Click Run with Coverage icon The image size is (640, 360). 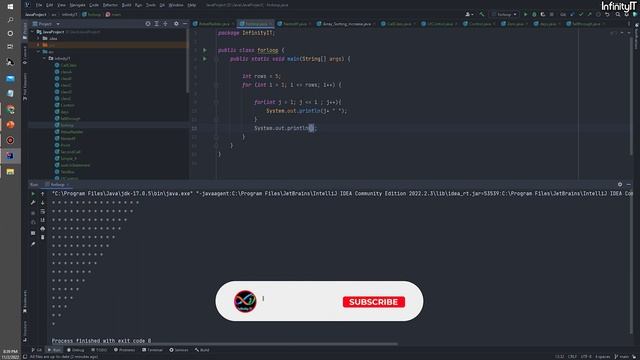pyautogui.click(x=543, y=14)
